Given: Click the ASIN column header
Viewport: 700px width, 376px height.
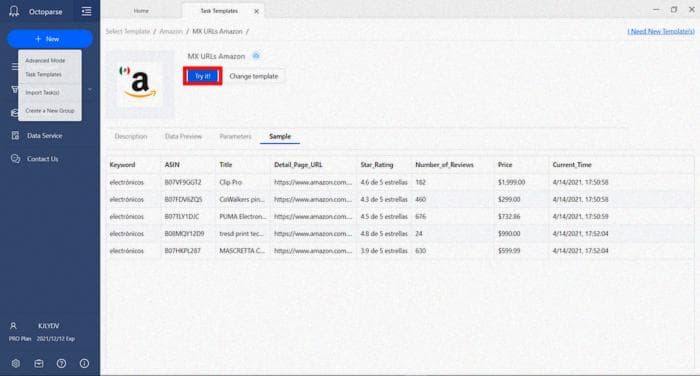Looking at the screenshot, I should point(172,165).
